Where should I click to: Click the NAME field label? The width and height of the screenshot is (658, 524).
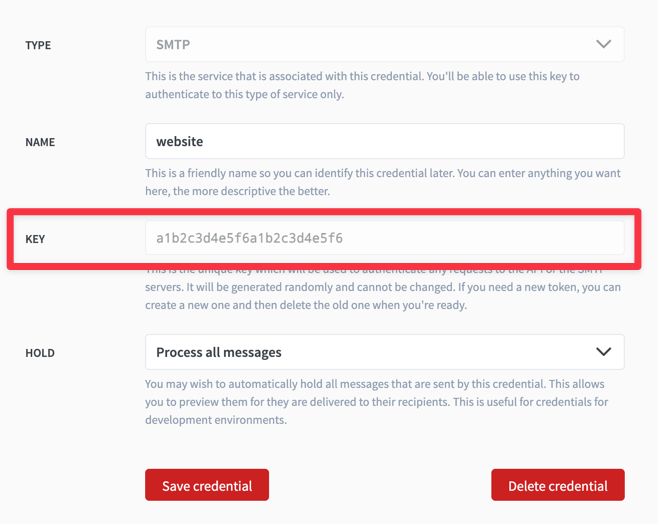pyautogui.click(x=40, y=142)
